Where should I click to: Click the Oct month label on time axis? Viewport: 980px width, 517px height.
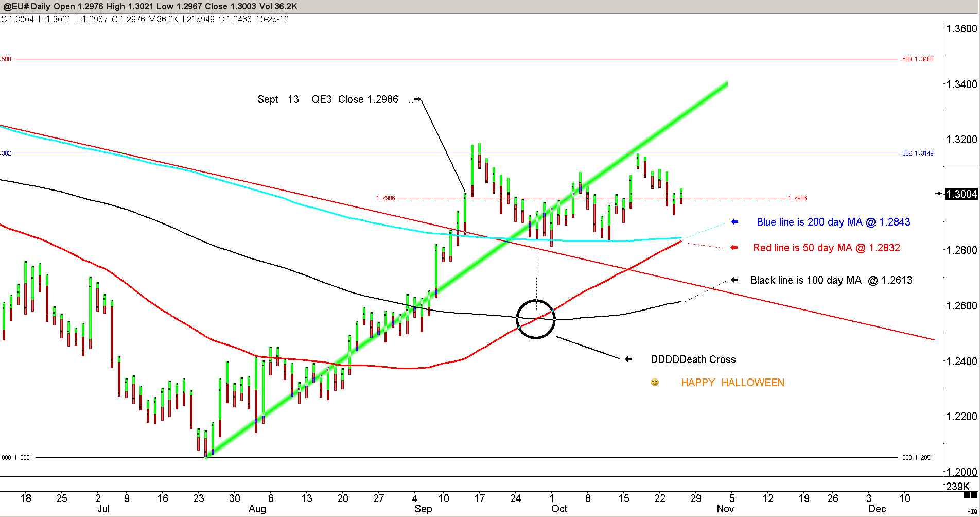[x=559, y=509]
